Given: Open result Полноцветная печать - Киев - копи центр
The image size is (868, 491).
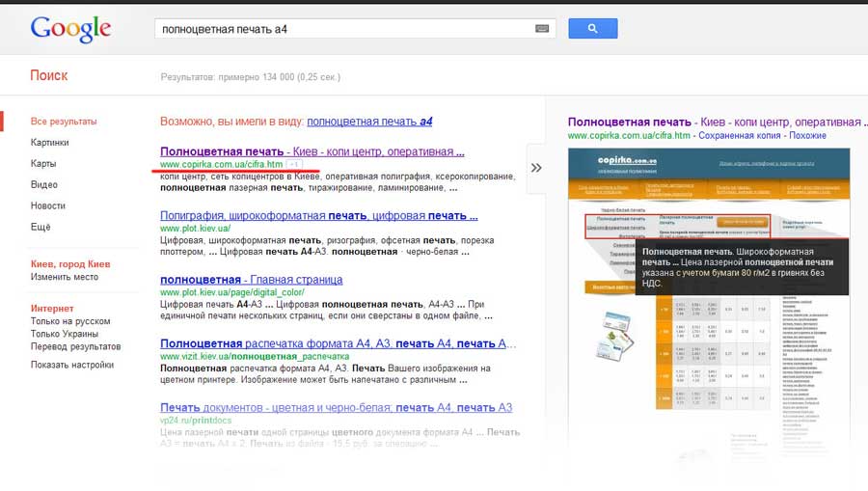Looking at the screenshot, I should click(x=312, y=151).
